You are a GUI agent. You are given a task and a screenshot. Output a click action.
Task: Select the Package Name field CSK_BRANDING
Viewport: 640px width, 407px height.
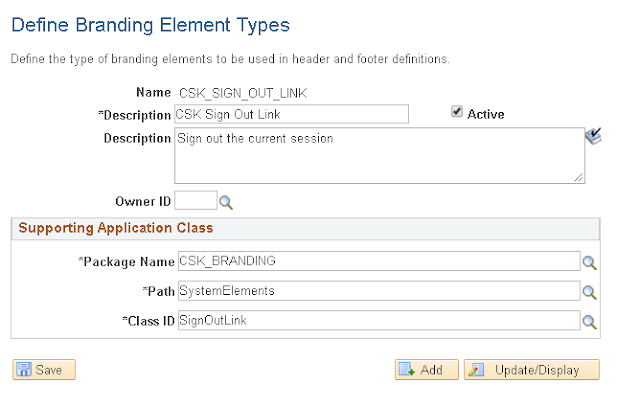[377, 262]
